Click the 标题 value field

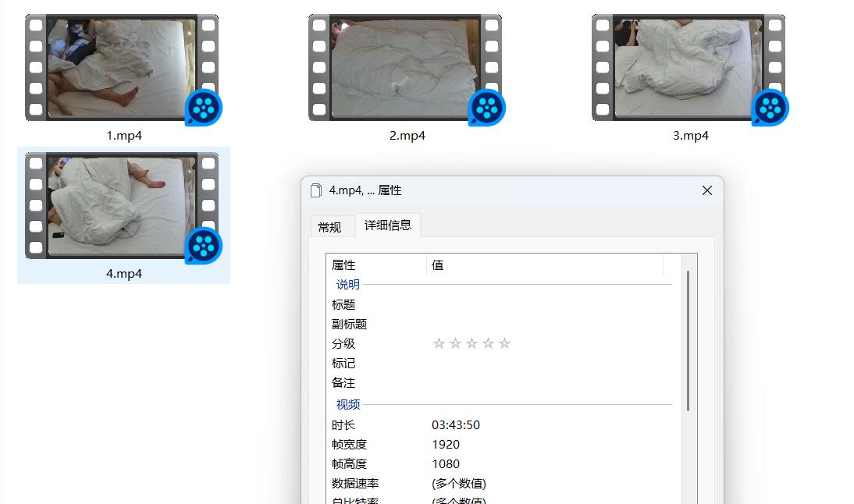coord(546,305)
